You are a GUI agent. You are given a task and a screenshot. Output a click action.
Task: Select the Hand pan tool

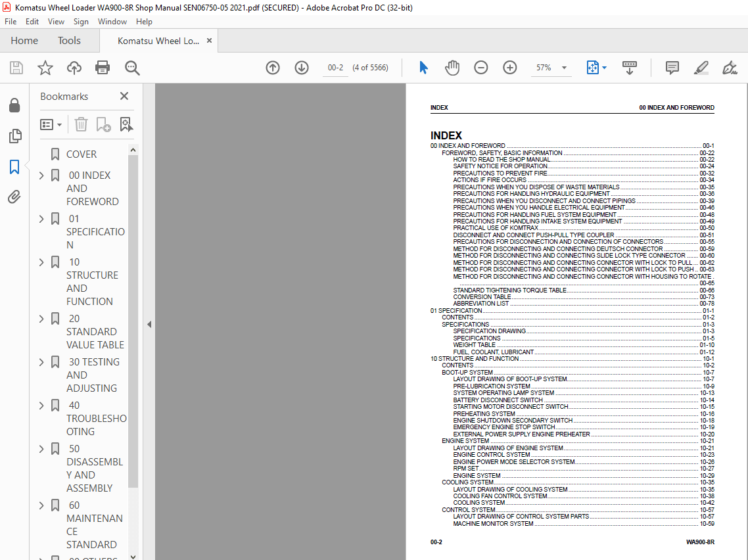(452, 68)
